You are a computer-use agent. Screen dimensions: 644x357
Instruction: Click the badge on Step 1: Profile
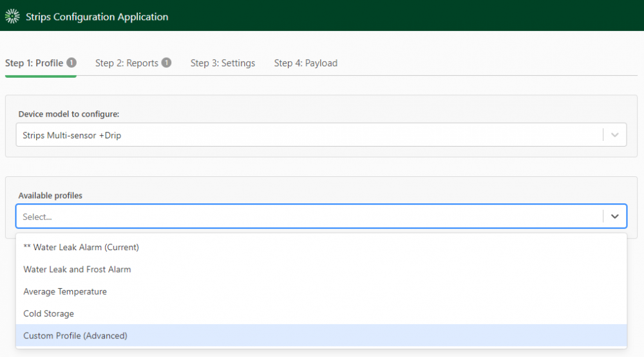(x=71, y=62)
